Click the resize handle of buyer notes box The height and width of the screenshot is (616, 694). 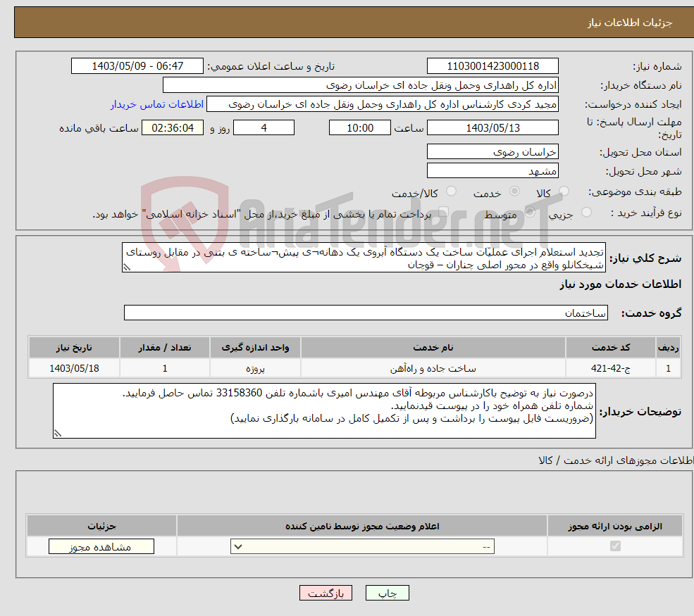[x=58, y=434]
